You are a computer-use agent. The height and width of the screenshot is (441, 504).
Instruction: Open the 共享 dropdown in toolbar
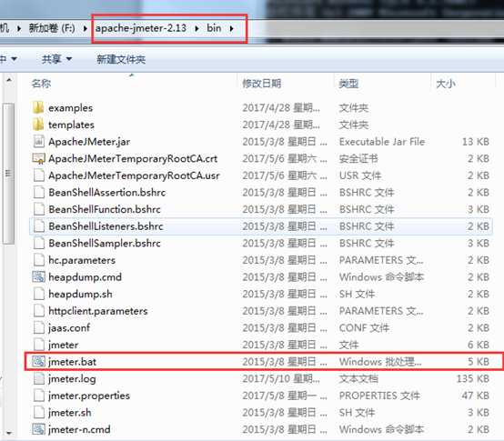56,59
